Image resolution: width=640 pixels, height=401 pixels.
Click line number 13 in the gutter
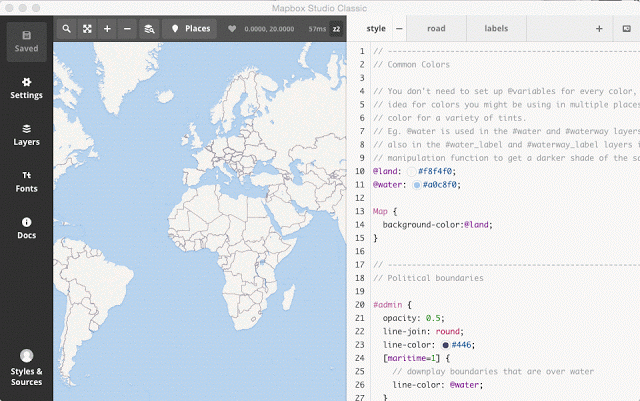pyautogui.click(x=360, y=211)
